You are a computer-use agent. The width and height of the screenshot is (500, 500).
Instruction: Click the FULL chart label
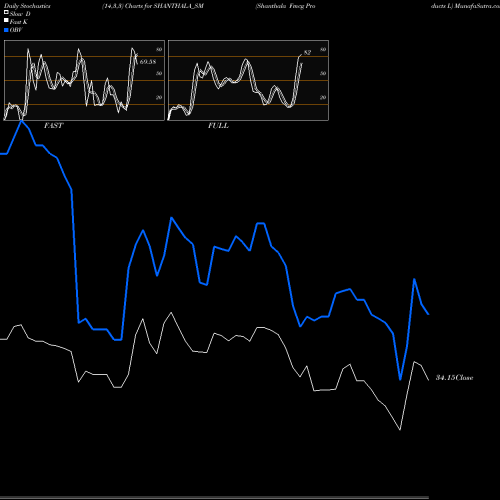tap(218, 126)
